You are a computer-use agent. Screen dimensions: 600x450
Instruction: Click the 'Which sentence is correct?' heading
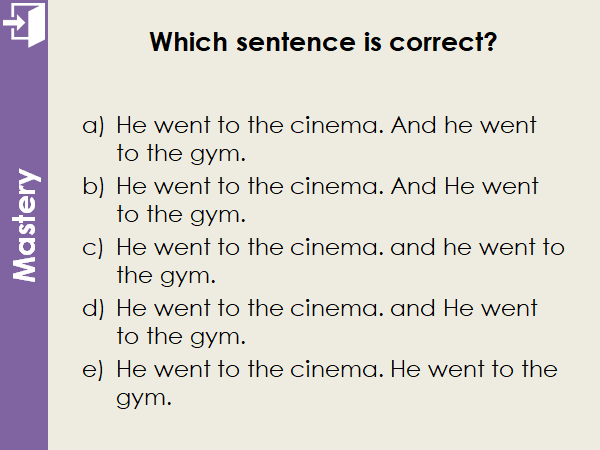(323, 43)
